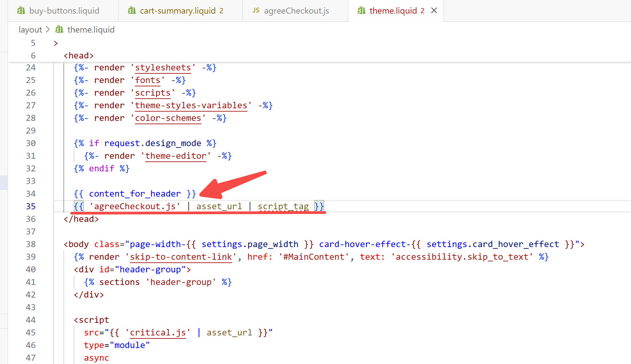Click Shopify icon on cart-summary.liquid tab
The image size is (631, 364).
132,11
